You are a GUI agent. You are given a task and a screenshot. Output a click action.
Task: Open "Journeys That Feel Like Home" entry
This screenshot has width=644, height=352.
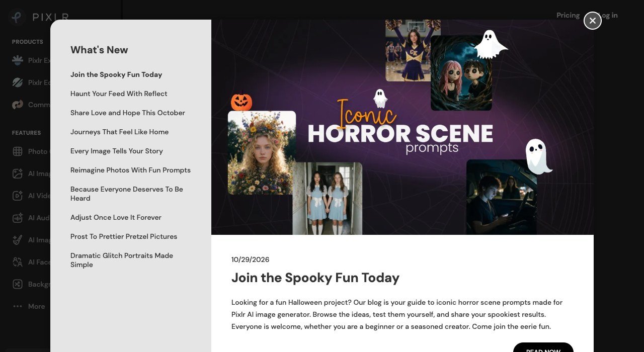pos(120,132)
